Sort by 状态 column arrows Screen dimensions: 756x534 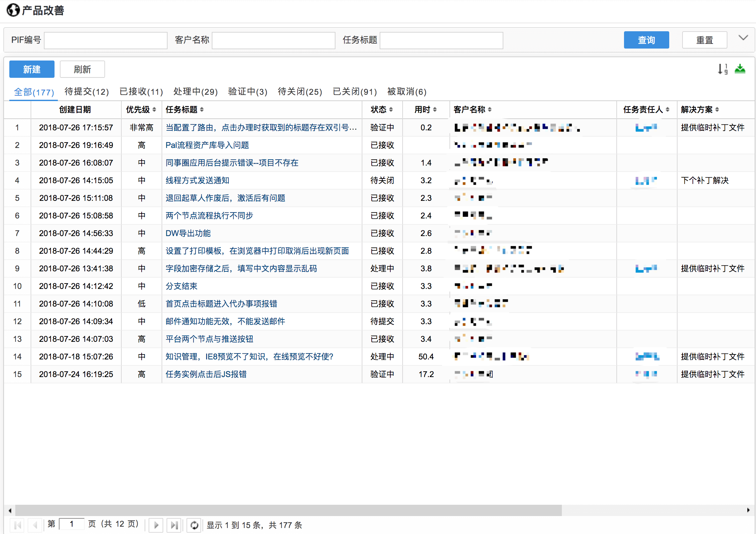click(391, 109)
